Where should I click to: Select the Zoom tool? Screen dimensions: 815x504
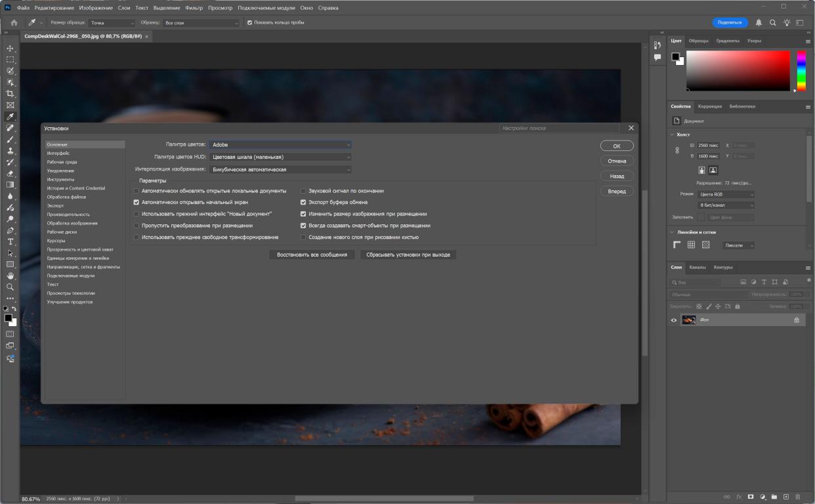[x=10, y=287]
